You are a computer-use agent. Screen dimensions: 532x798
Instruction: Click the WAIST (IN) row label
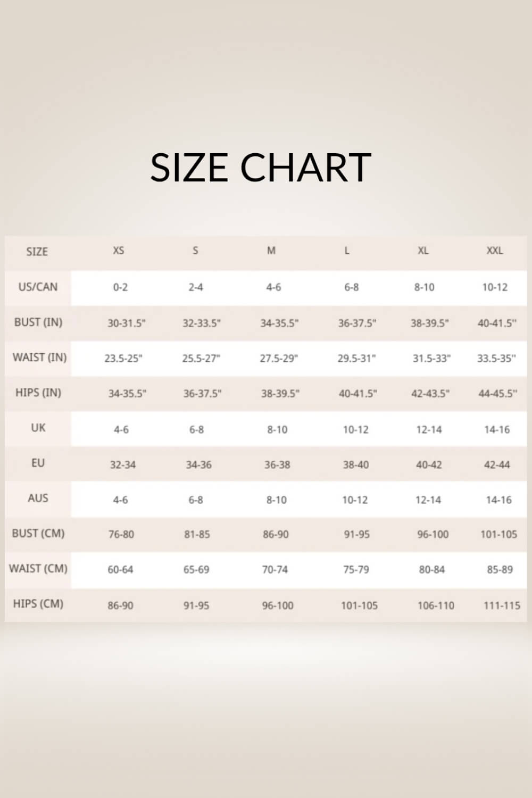[x=39, y=357]
